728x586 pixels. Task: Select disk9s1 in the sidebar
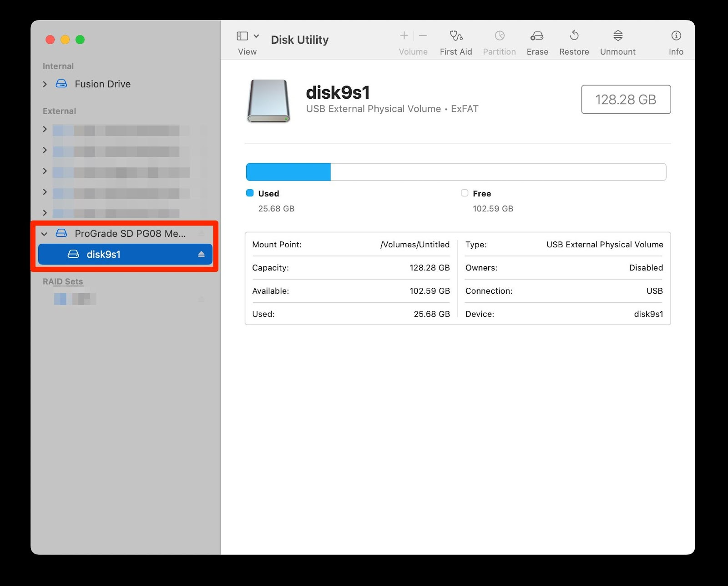pyautogui.click(x=104, y=254)
